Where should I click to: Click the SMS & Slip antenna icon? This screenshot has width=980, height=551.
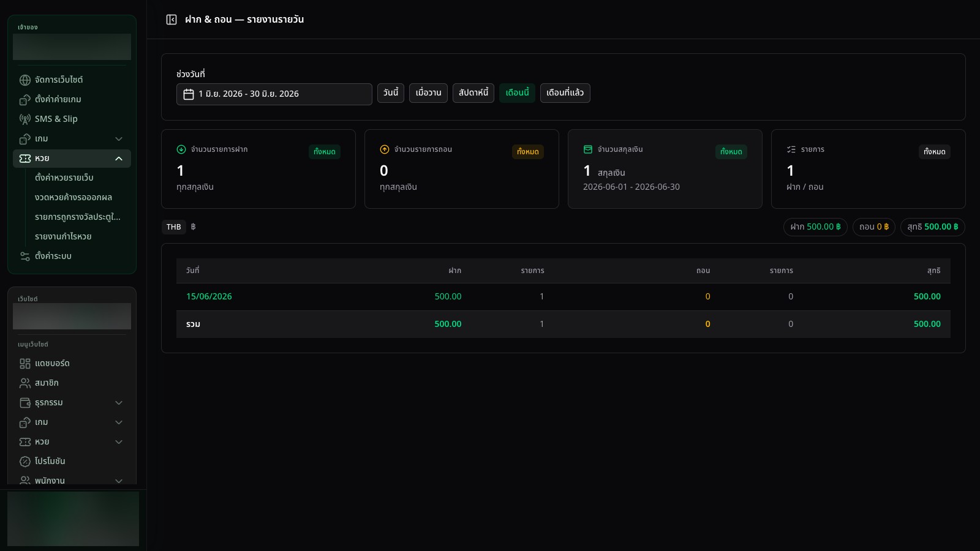[25, 119]
